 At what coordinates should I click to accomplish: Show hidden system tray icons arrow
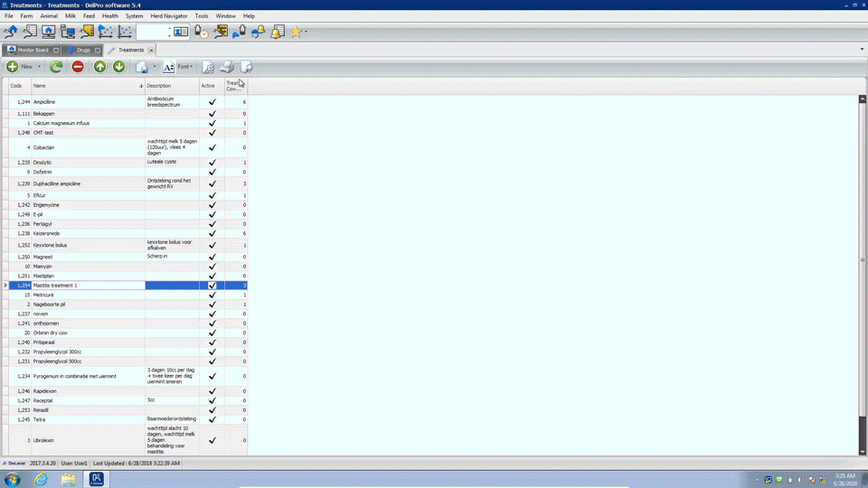pyautogui.click(x=757, y=480)
